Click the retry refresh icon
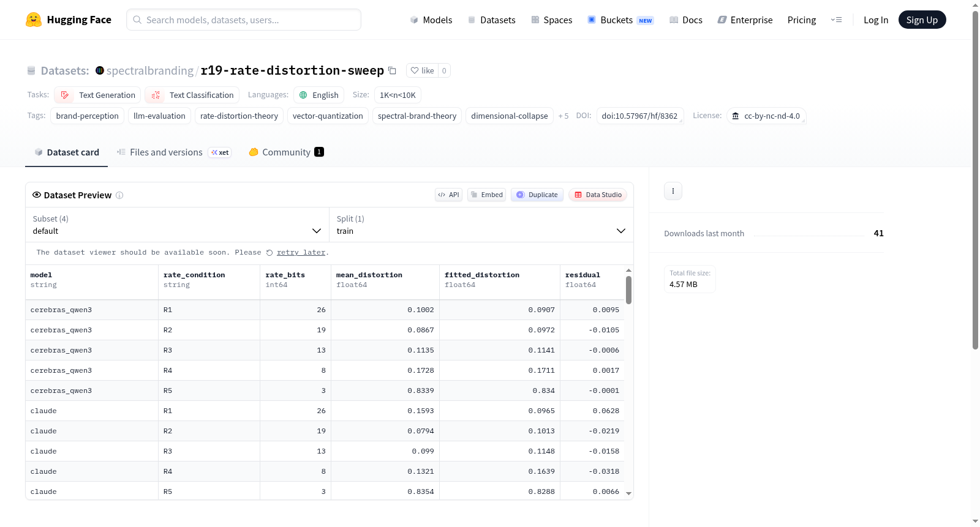Viewport: 980px width, 527px height. click(x=269, y=253)
